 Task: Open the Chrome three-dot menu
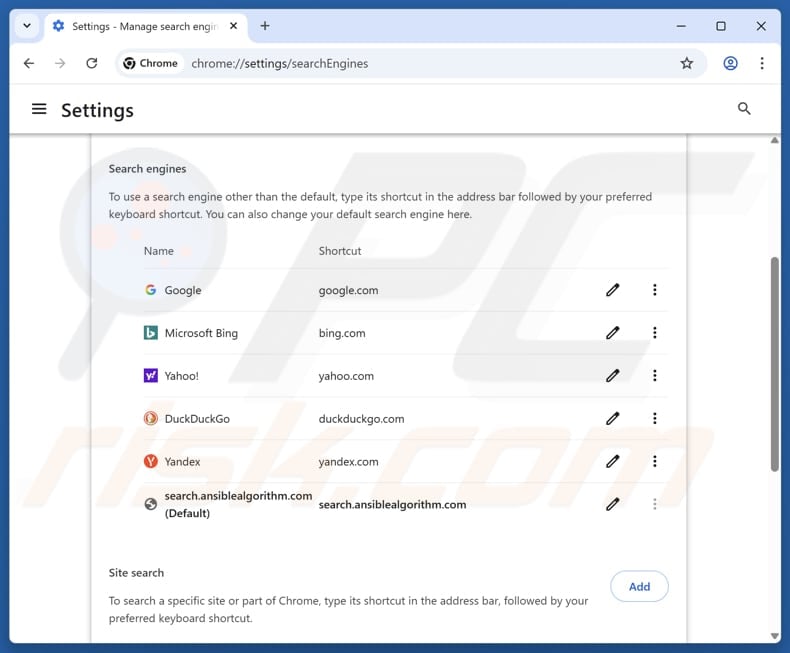(x=761, y=63)
